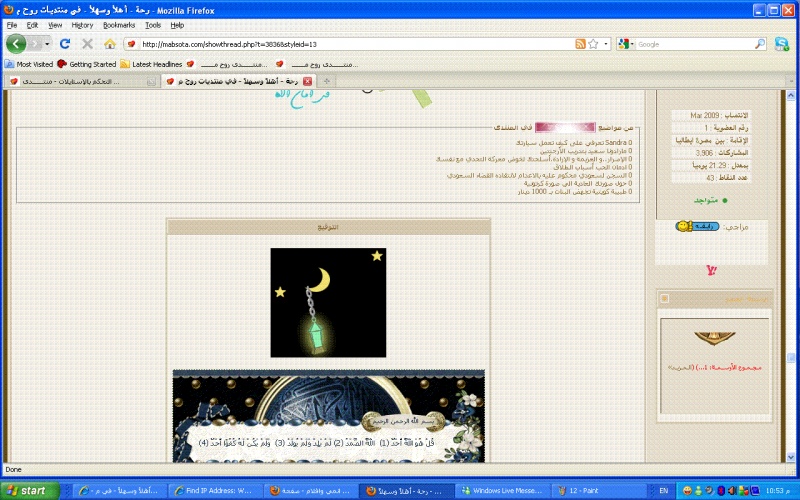This screenshot has height=500, width=800.
Task: Click the crescent moon lantern signature image
Action: pyautogui.click(x=328, y=303)
